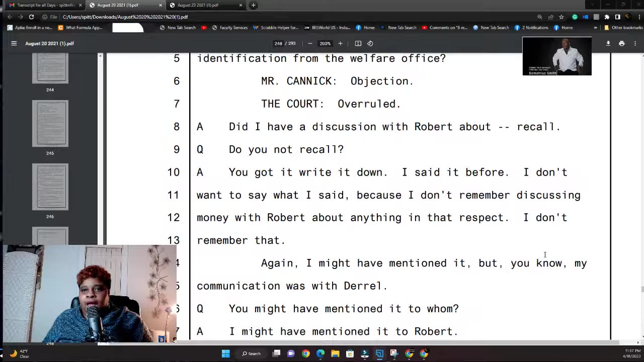644x362 pixels.
Task: Select page 245 thumbnail
Action: (x=50, y=123)
